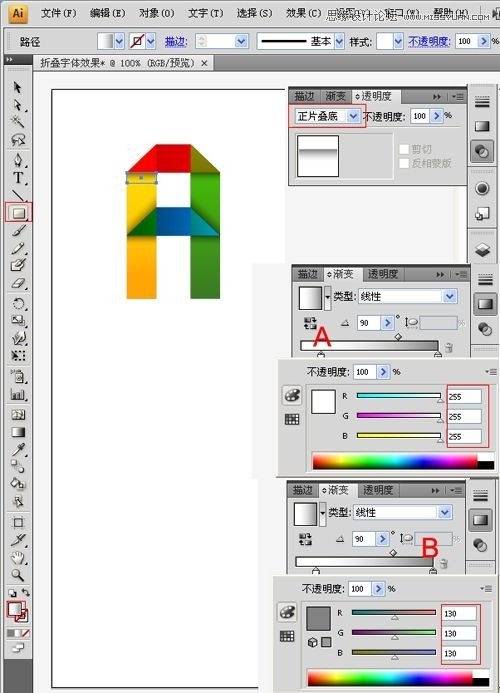Select the Pencil tool

click(x=18, y=248)
